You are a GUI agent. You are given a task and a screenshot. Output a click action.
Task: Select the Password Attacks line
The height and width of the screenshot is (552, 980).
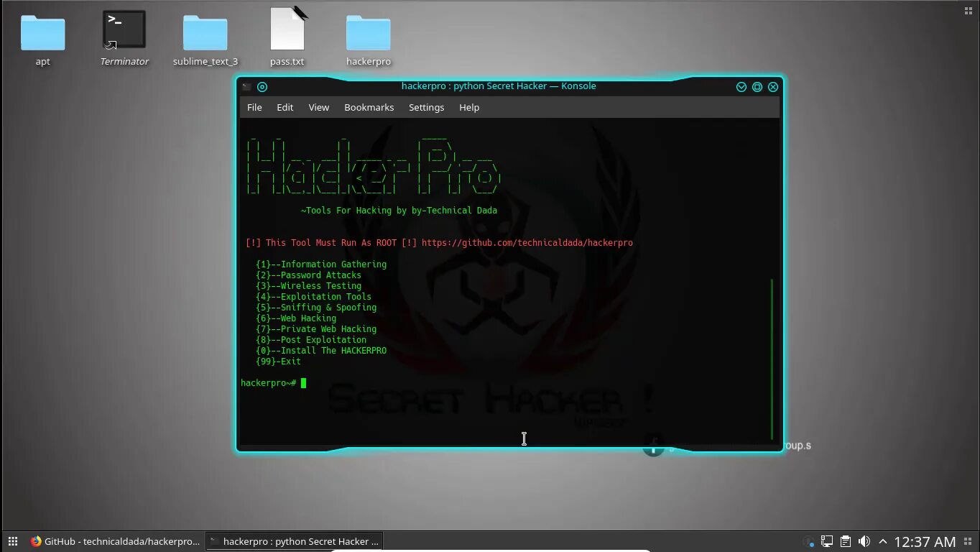(309, 275)
